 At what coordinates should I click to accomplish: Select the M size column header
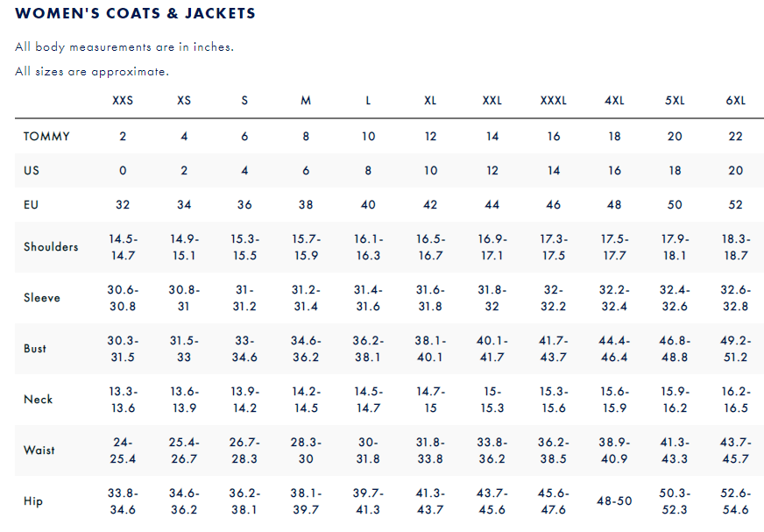click(x=306, y=101)
